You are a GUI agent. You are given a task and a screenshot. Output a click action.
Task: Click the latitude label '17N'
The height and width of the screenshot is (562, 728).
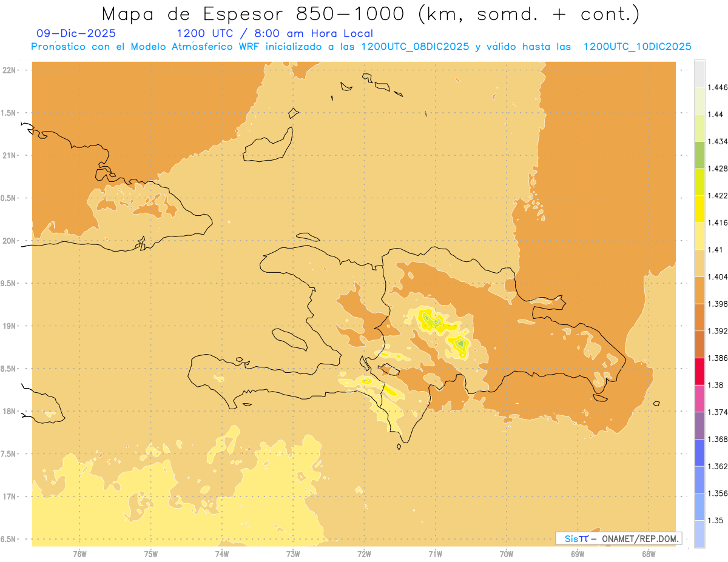click(x=9, y=497)
